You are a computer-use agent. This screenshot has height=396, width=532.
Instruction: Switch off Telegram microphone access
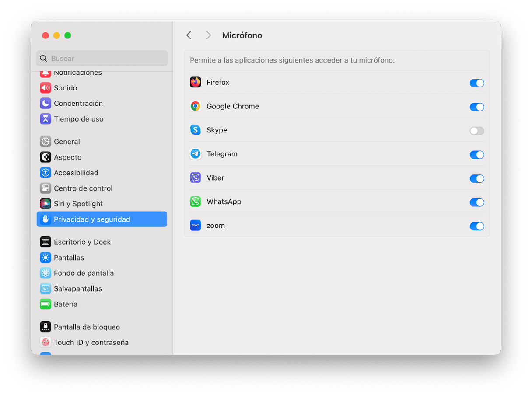(x=476, y=154)
